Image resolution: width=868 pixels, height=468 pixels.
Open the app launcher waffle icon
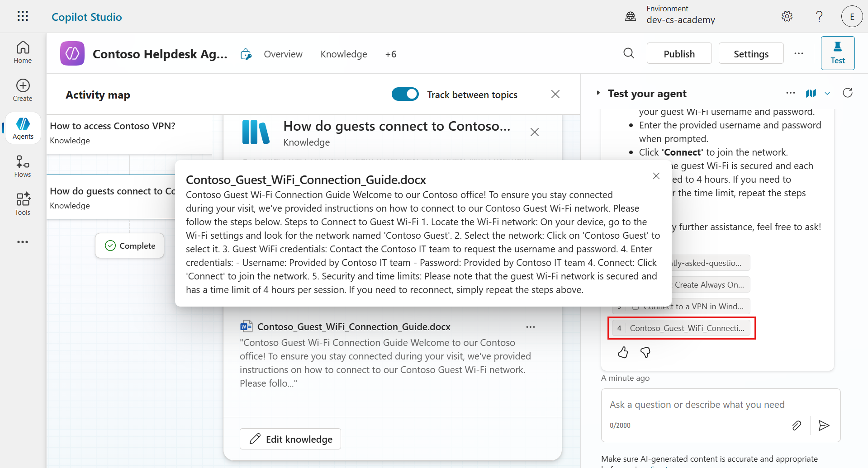coord(23,16)
